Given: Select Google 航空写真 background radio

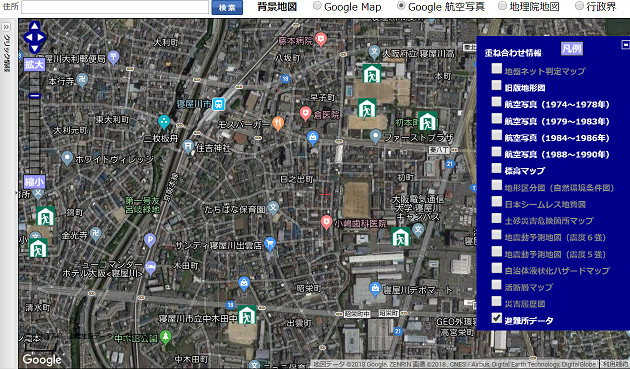Looking at the screenshot, I should (x=401, y=6).
